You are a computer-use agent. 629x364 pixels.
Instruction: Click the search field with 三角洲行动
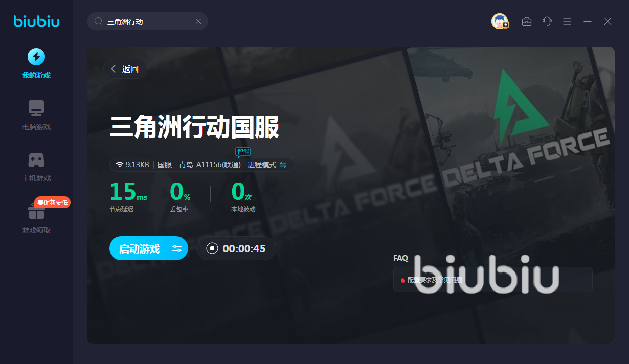[148, 21]
